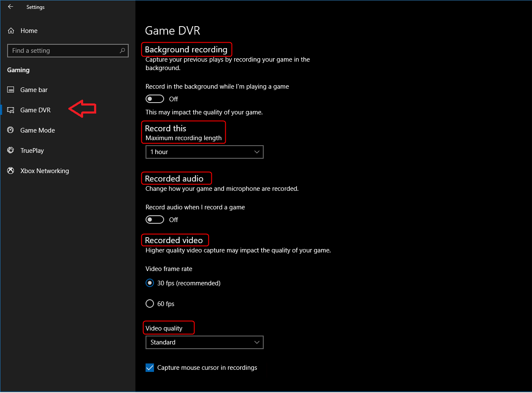Click the Game Mode gauge icon
The image size is (532, 393).
tap(11, 130)
